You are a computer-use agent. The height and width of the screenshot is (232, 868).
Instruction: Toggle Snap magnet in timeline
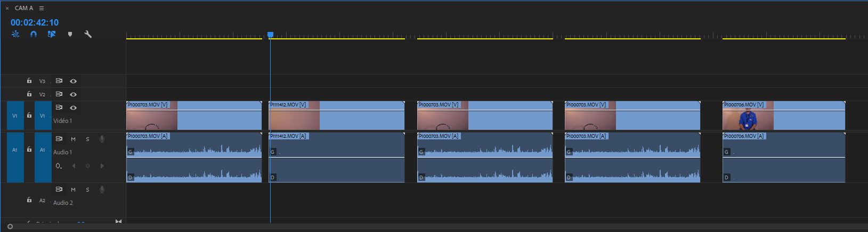pyautogui.click(x=34, y=34)
